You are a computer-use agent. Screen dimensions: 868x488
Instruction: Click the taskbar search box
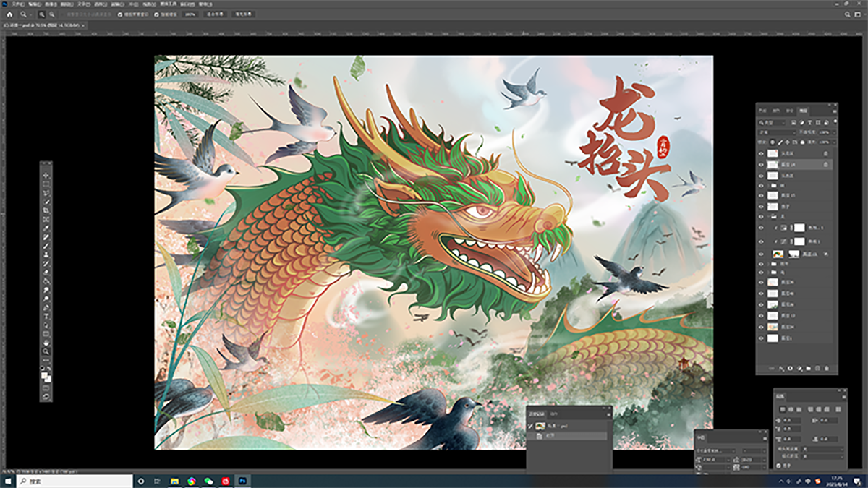point(75,481)
